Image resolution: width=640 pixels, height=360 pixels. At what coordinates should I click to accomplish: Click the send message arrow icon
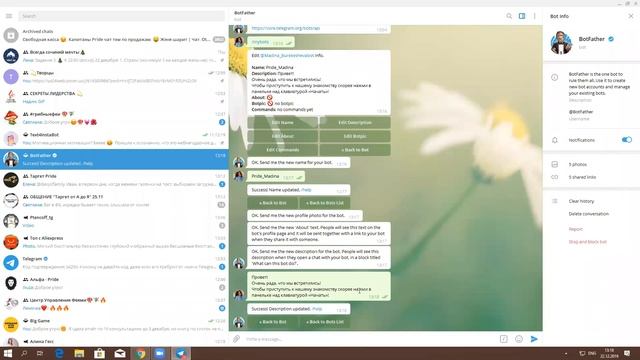pos(534,339)
